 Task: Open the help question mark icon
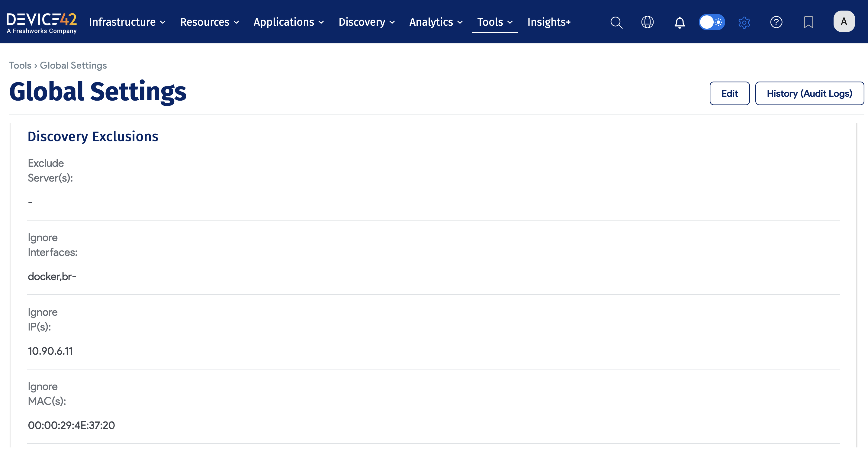[x=776, y=22]
